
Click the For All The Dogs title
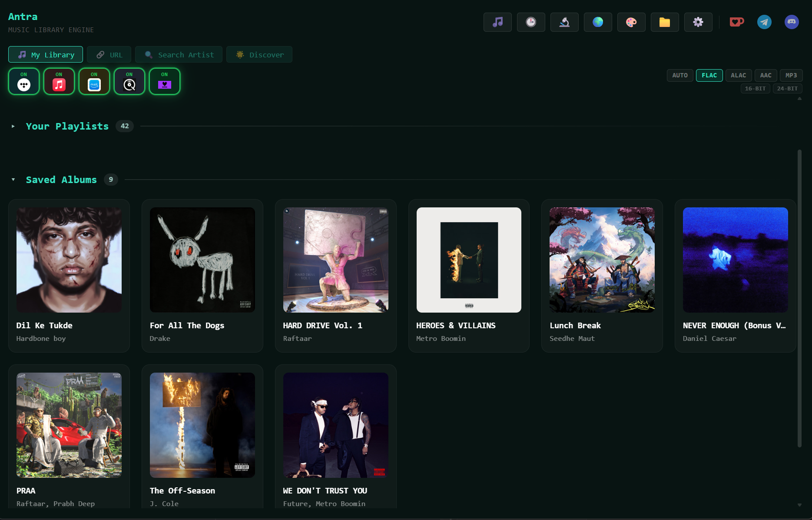click(x=187, y=326)
